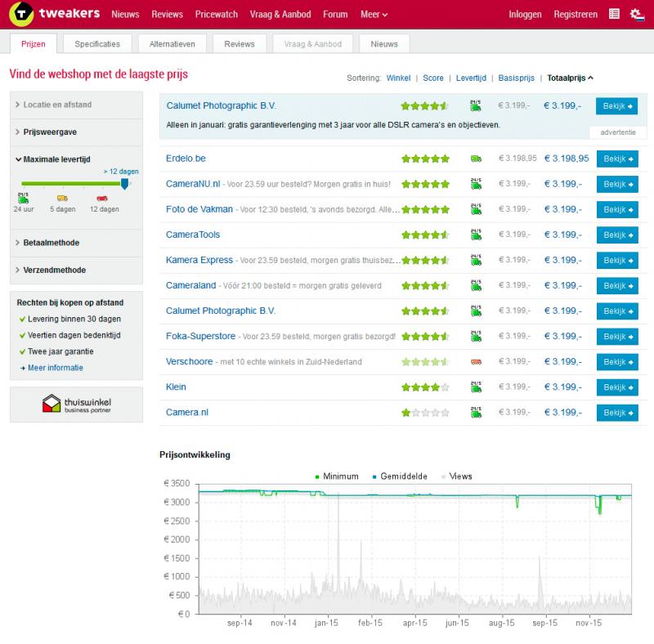This screenshot has height=644, width=654.
Task: Expand the Betaalmethode filter
Action: (x=76, y=243)
